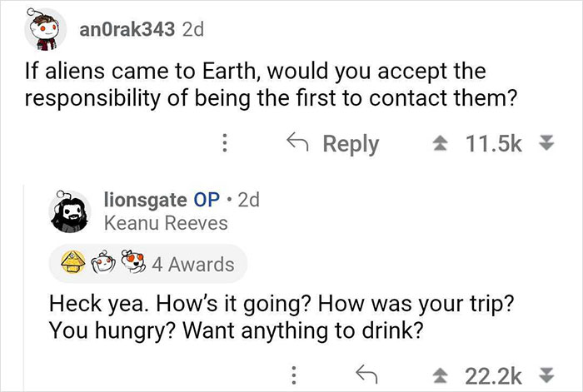Open three-dot menu on an0rak343's comment
The image size is (583, 392).
pos(222,143)
